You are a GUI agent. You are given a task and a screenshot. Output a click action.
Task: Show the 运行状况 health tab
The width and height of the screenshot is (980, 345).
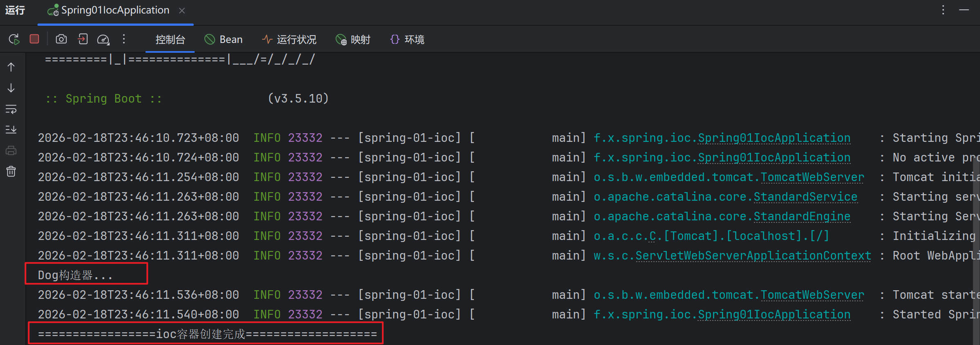pyautogui.click(x=289, y=40)
